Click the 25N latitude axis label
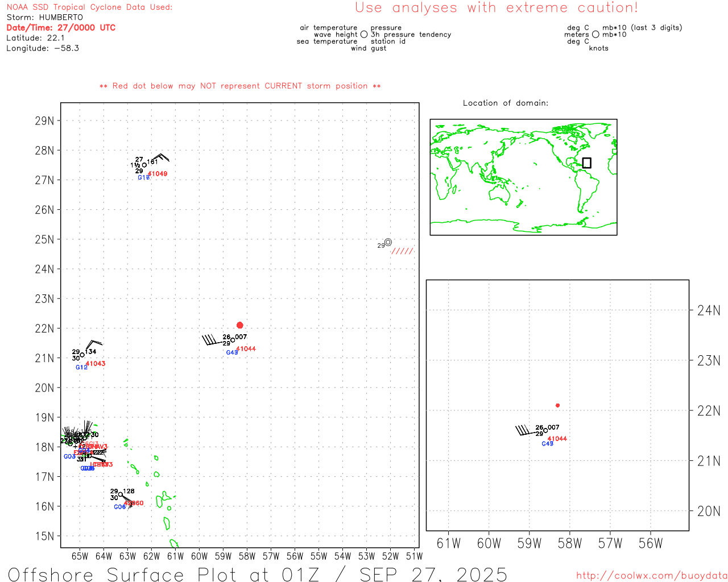728x582 pixels. (x=44, y=240)
